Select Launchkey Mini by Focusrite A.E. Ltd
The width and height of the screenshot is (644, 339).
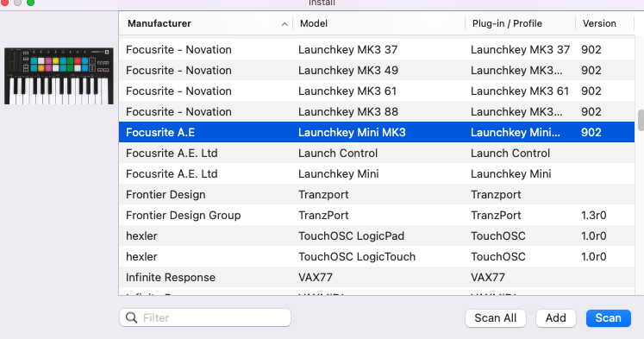click(x=377, y=174)
